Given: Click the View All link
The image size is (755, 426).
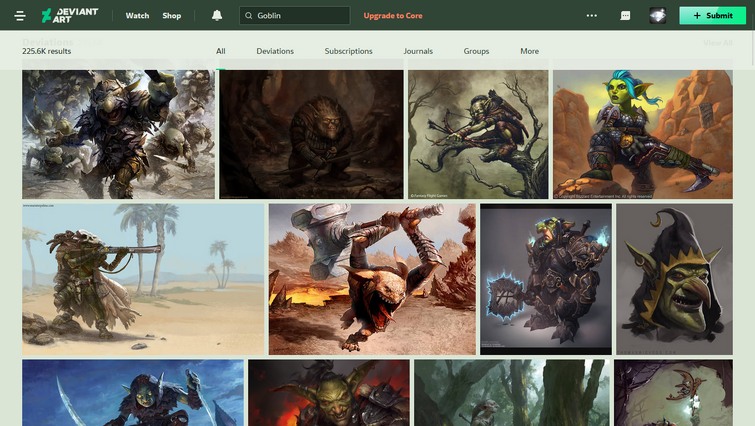Looking at the screenshot, I should (717, 43).
